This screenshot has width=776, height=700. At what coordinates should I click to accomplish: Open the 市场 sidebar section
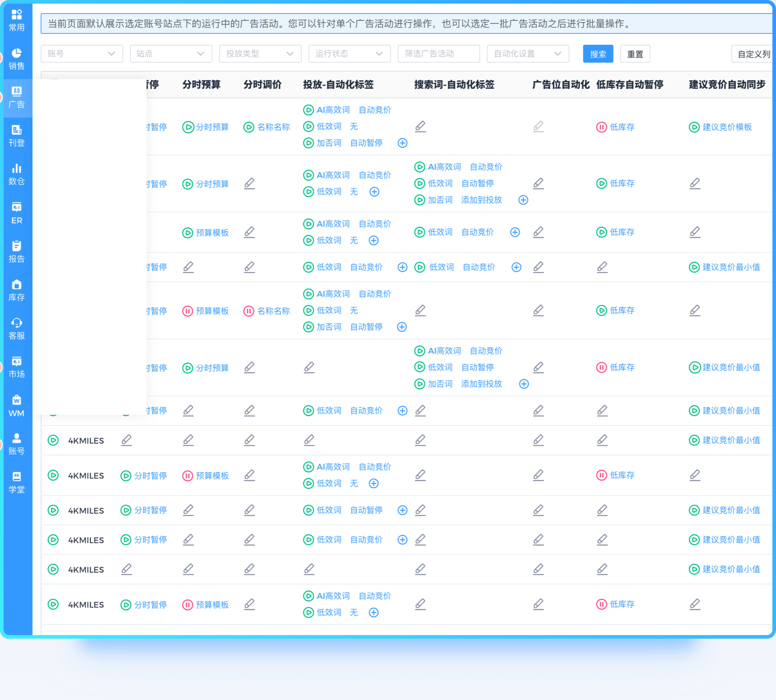(x=17, y=367)
